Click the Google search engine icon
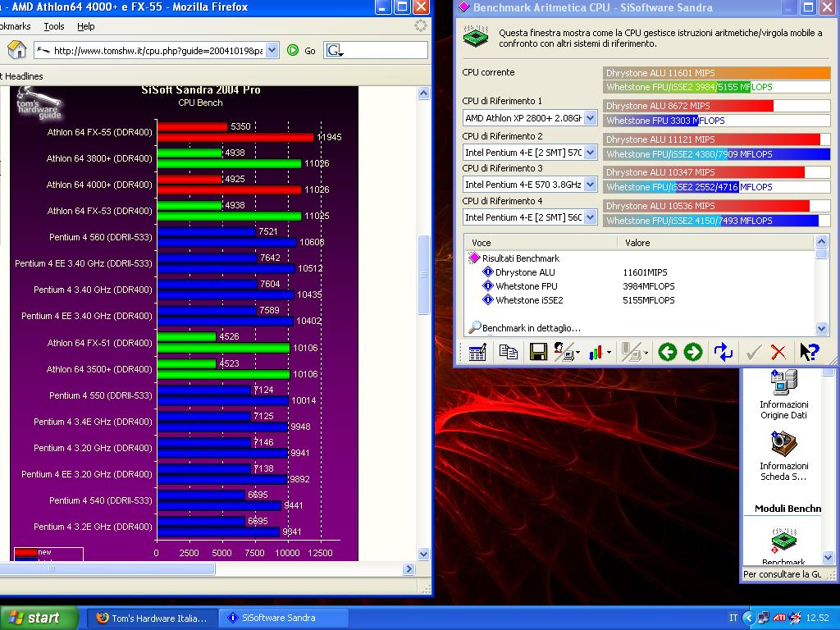Image resolution: width=840 pixels, height=630 pixels. (335, 50)
